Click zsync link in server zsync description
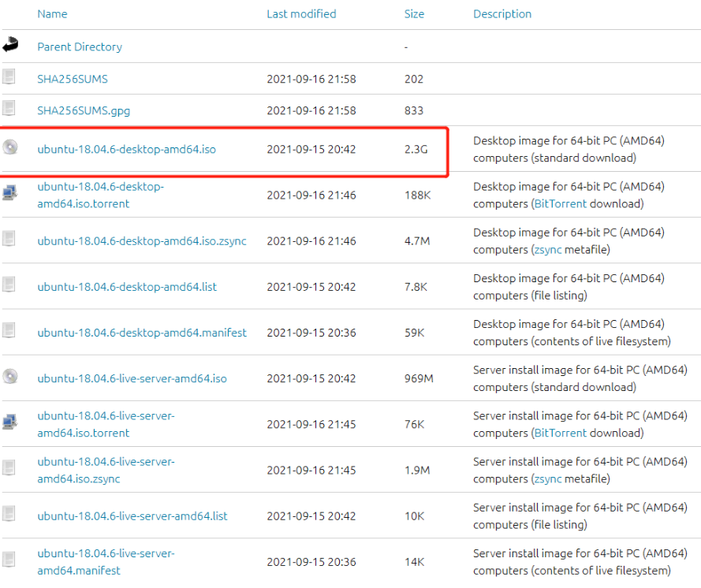This screenshot has height=588, width=701. pyautogui.click(x=548, y=479)
